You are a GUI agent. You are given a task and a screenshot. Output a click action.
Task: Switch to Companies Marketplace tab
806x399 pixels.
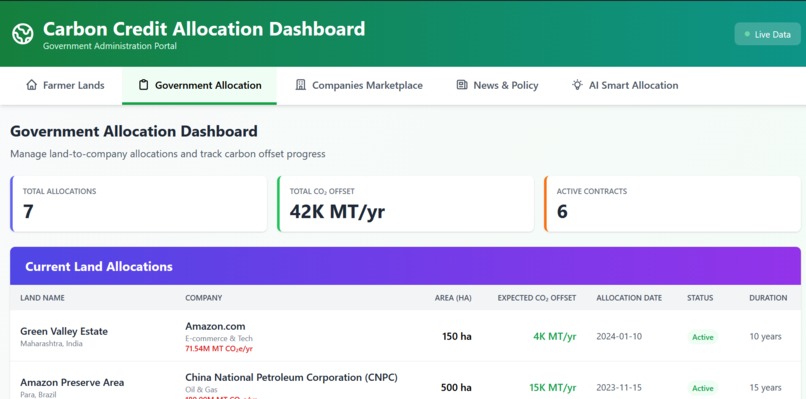(x=359, y=86)
